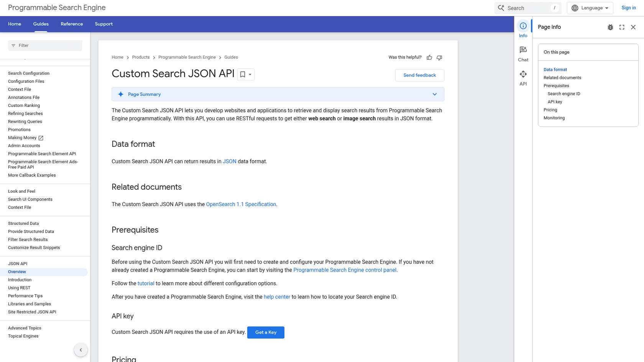Open the bookmark options dropdown arrow
This screenshot has width=644, height=362.
pyautogui.click(x=249, y=74)
